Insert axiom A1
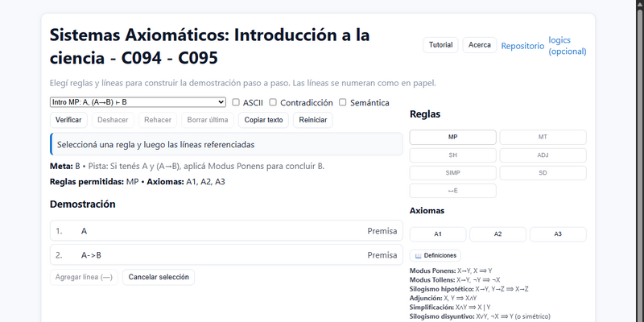The image size is (644, 322). point(438,234)
